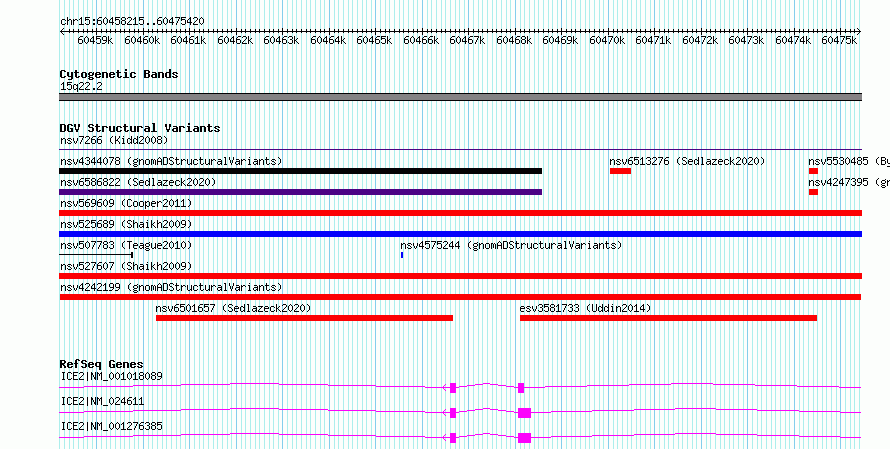Select the nsv525689 blue variant bar
Screen dimensions: 890x449
[x=460, y=234]
